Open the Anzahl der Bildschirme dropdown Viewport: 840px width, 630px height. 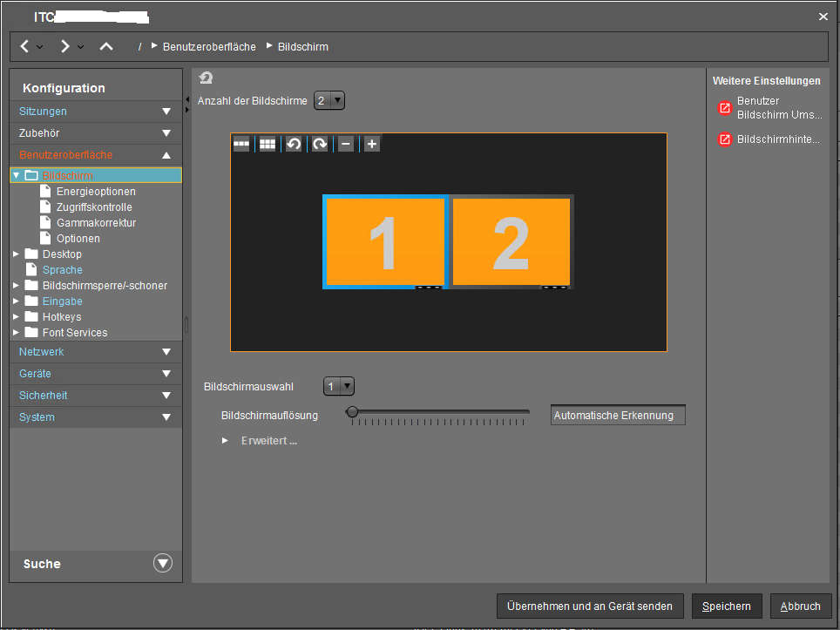tap(329, 101)
